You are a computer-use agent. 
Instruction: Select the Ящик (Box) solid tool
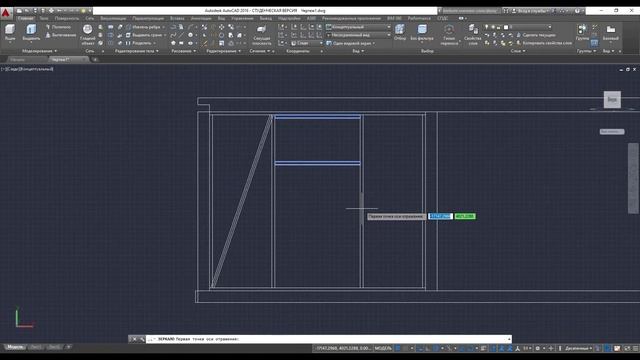(x=10, y=32)
